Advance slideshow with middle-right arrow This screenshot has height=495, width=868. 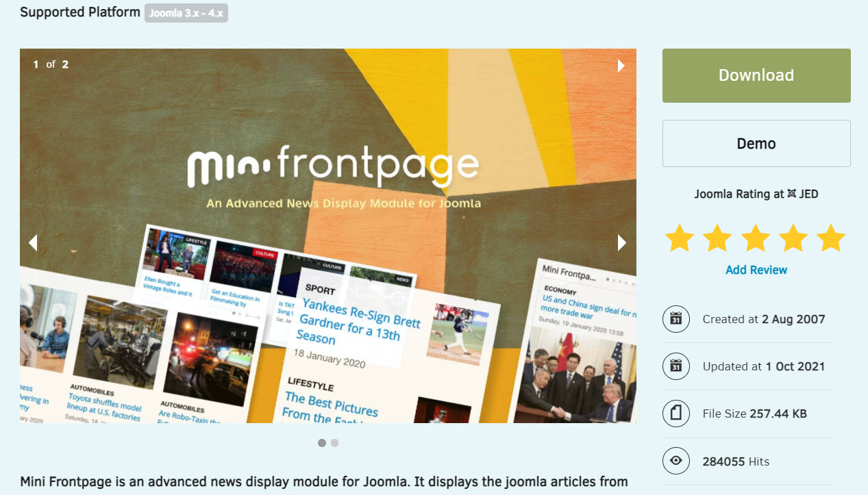[x=622, y=242]
